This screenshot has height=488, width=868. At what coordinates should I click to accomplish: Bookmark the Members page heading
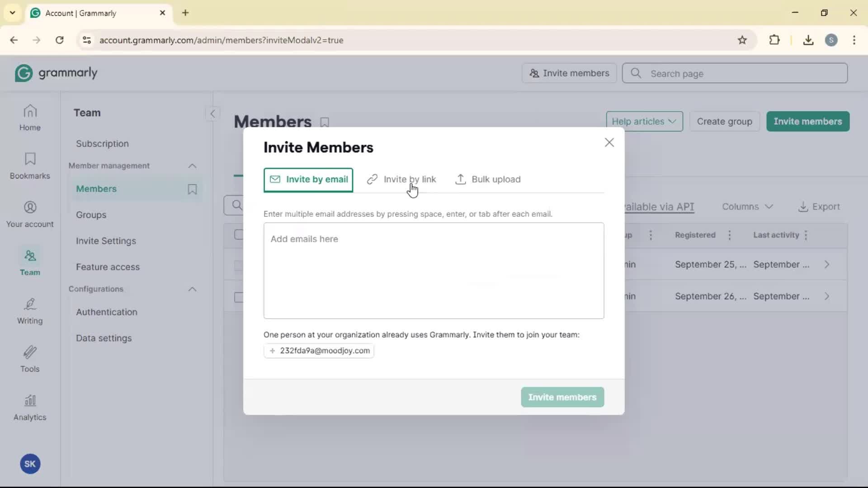[325, 122]
